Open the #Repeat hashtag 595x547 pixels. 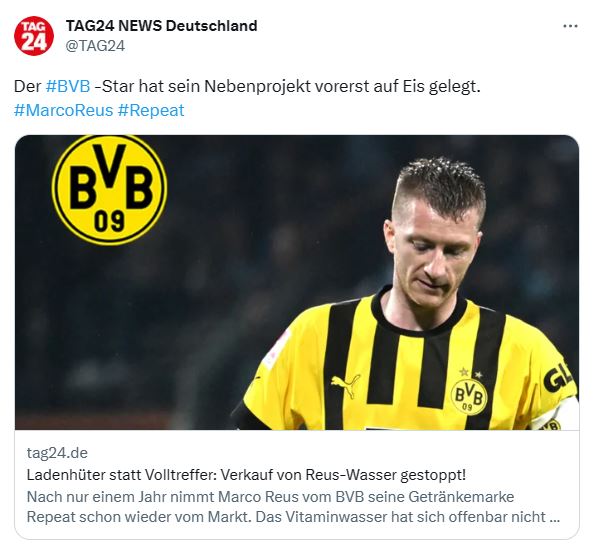pyautogui.click(x=151, y=110)
